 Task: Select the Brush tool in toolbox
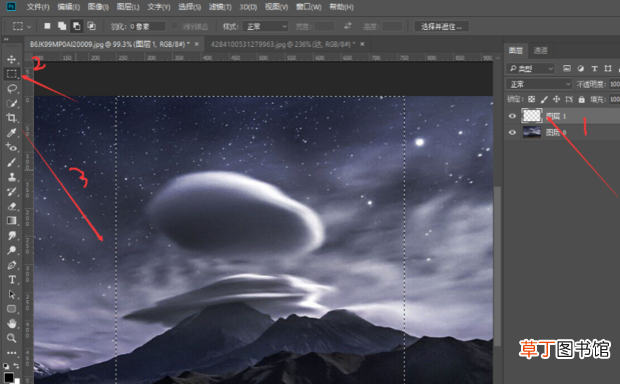click(x=11, y=163)
